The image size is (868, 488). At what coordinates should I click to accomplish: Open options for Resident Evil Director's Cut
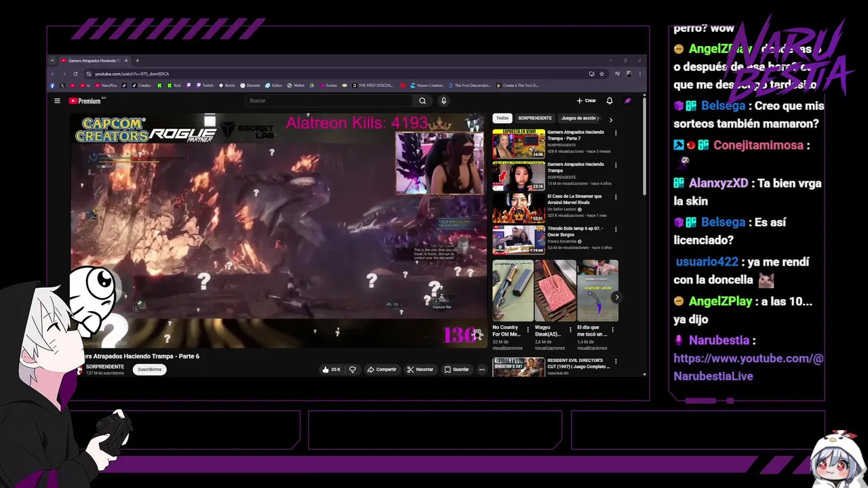(x=616, y=361)
